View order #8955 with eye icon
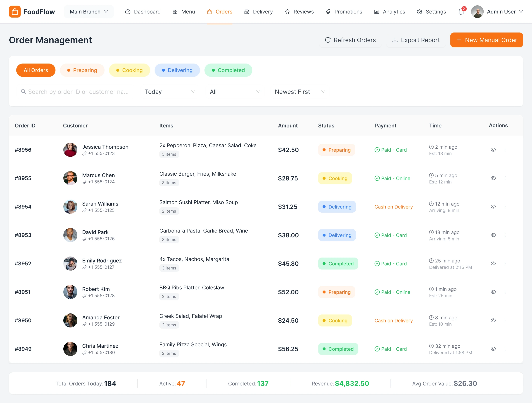 tap(493, 178)
